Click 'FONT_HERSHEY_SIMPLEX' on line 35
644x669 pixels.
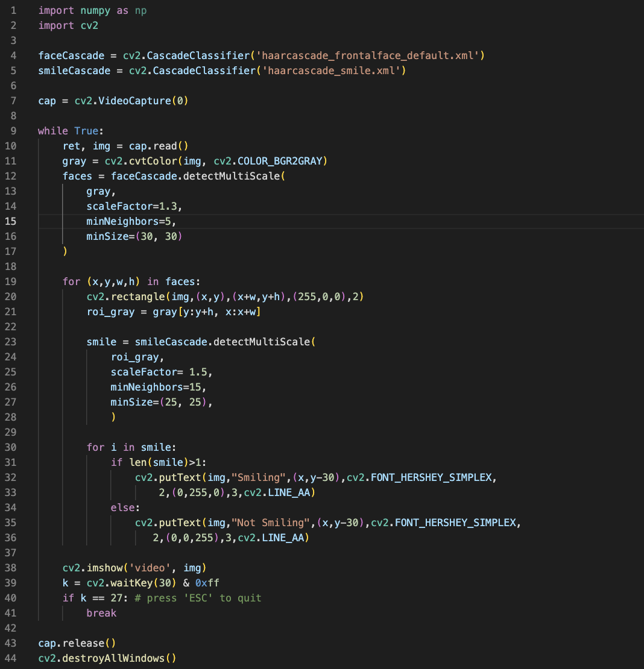click(455, 523)
